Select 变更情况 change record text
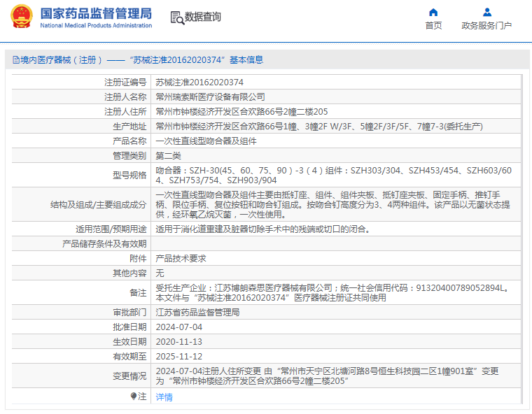The height and width of the screenshot is (414, 532). click(327, 376)
